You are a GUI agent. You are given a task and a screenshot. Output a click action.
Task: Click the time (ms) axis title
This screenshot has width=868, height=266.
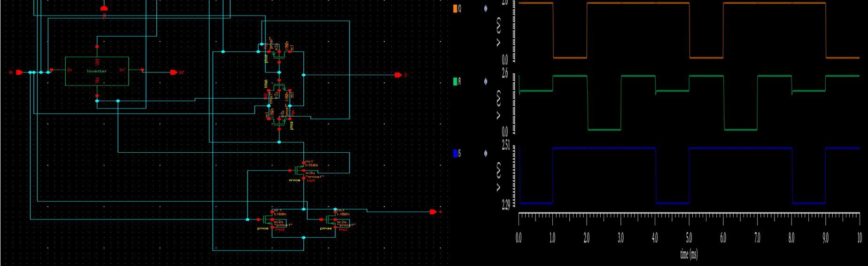(689, 255)
